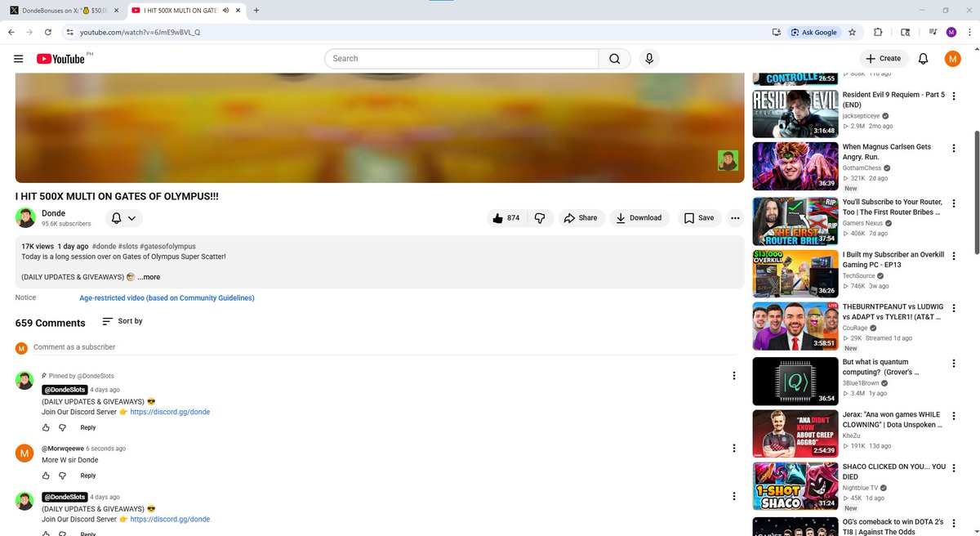This screenshot has width=980, height=536.
Task: Open video title 'SHACO CLICKED ON YOU'
Action: click(x=894, y=471)
